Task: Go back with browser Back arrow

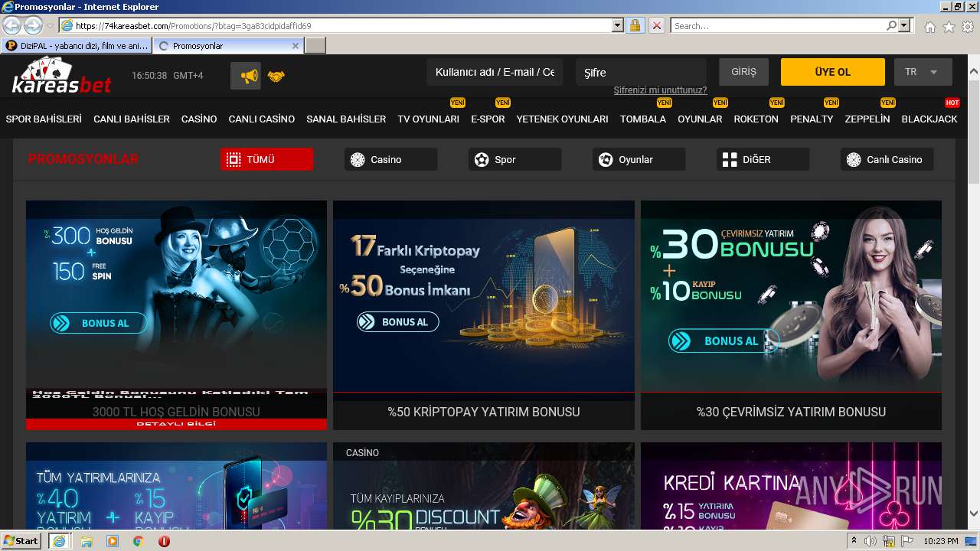Action: point(12,25)
